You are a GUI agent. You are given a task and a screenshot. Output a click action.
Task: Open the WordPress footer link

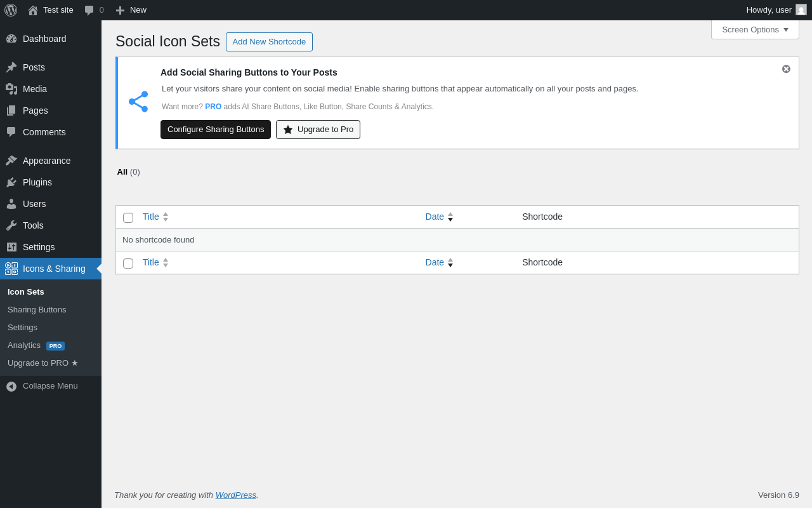point(235,495)
